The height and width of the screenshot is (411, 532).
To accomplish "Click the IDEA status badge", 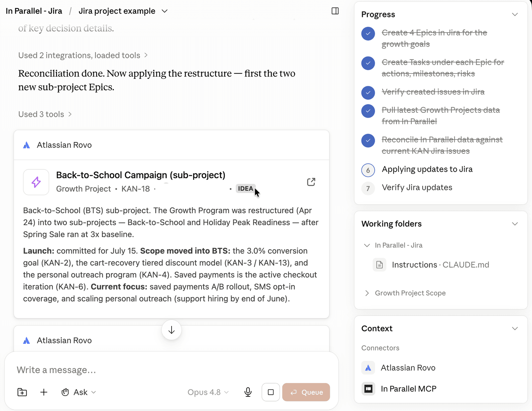I will [246, 189].
